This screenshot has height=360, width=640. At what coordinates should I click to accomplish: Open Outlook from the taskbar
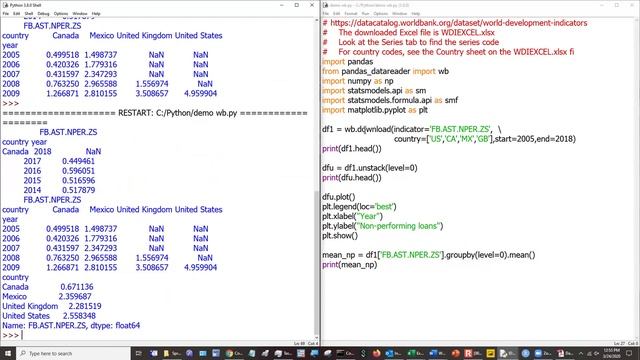pyautogui.click(x=389, y=353)
